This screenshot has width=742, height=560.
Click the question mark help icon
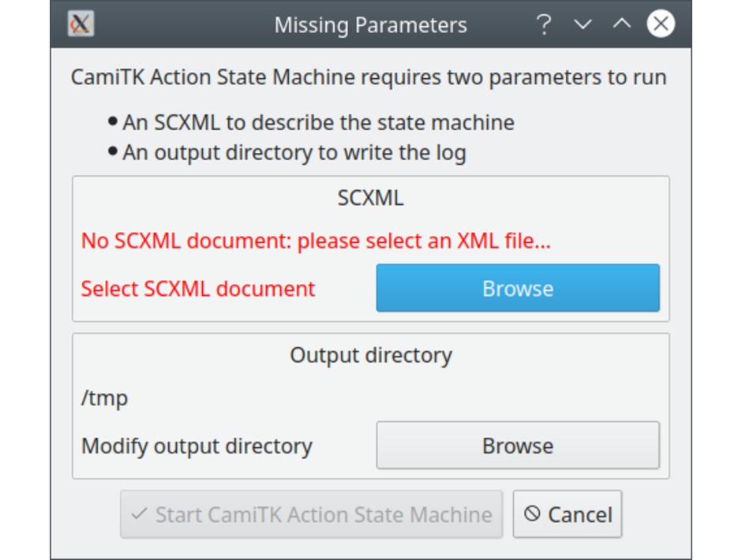point(543,24)
